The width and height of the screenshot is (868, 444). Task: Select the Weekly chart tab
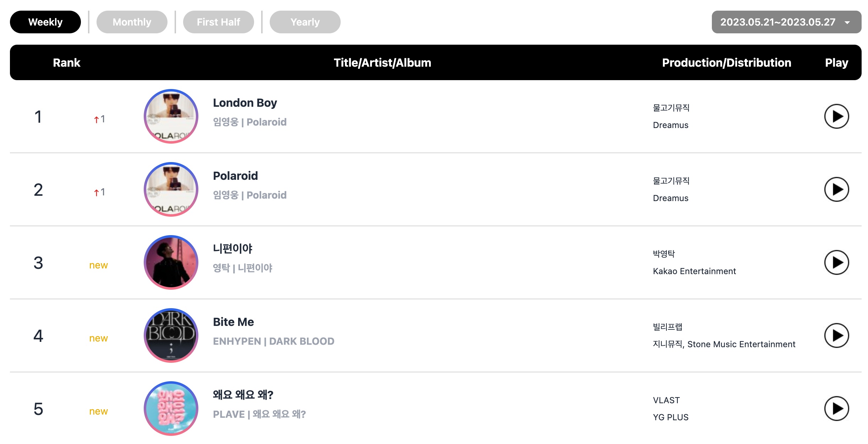pos(45,22)
